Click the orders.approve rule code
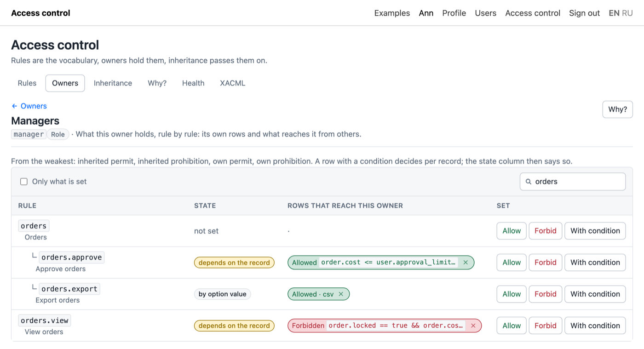This screenshot has width=644, height=349. point(71,257)
